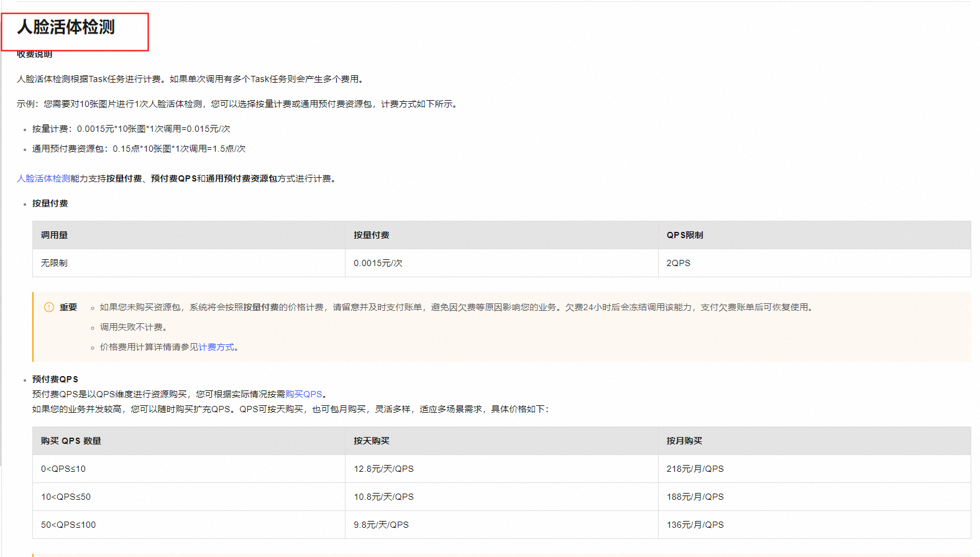This screenshot has height=557, width=980.
Task: Select the 人脸活体检测 page heading
Action: pos(66,27)
